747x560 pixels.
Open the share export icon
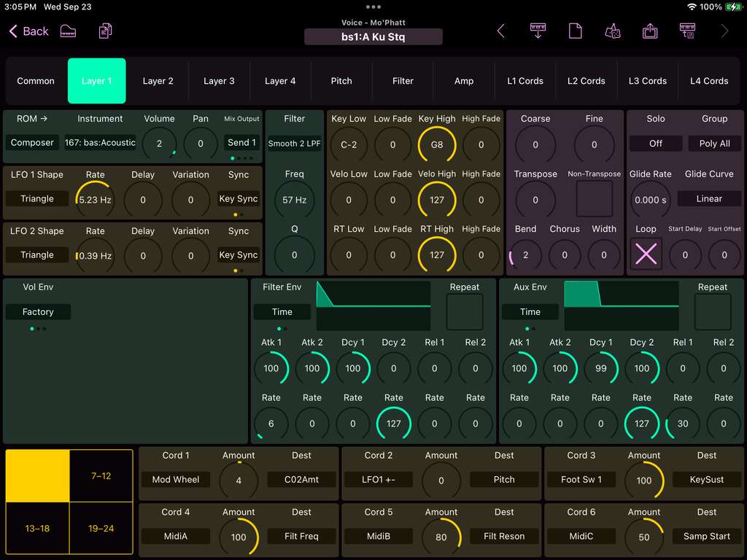pos(650,31)
